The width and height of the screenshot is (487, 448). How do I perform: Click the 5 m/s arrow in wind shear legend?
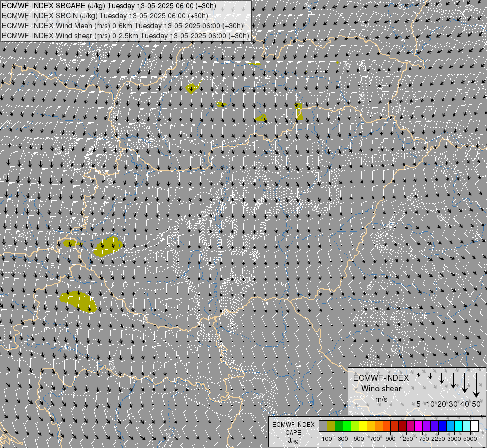pos(419,375)
